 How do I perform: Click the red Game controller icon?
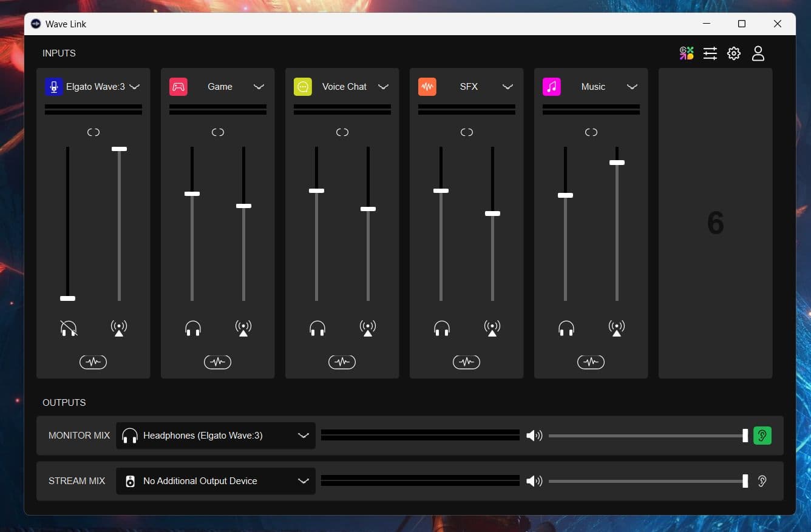[178, 87]
